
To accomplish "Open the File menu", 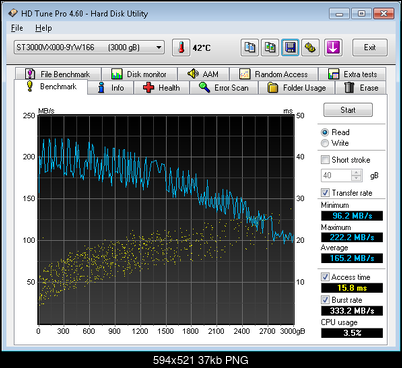I will (x=17, y=28).
